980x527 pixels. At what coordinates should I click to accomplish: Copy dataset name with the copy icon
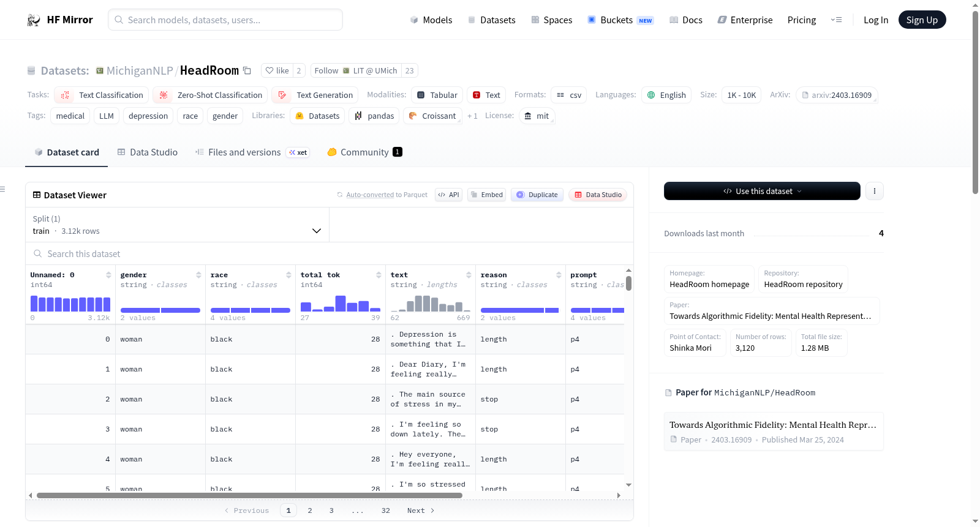(x=247, y=70)
